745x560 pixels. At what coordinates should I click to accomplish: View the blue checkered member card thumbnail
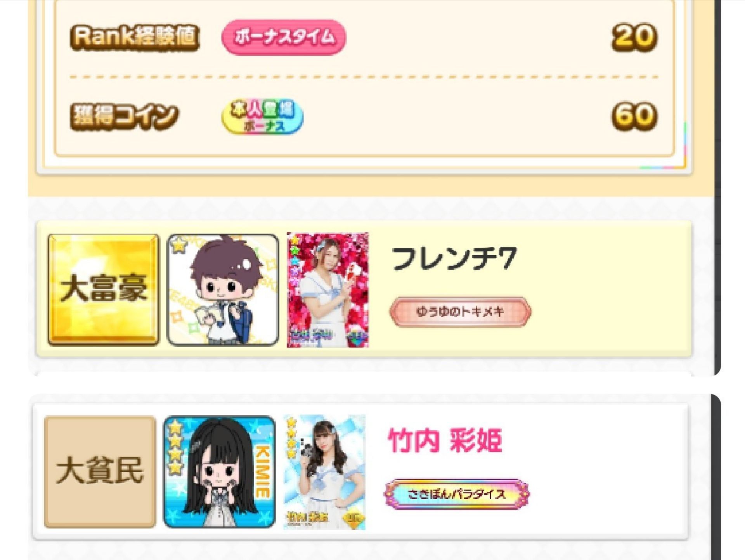tap(324, 472)
